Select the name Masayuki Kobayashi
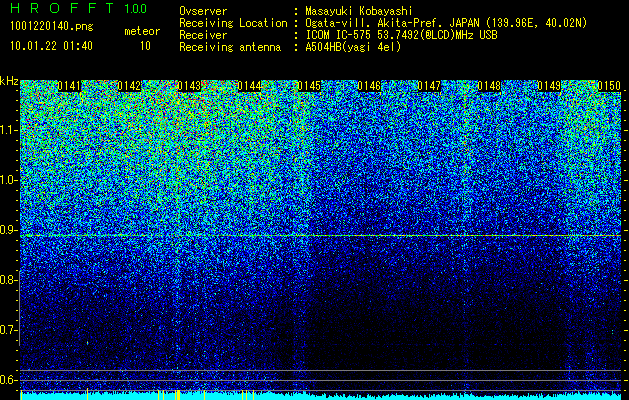Image resolution: width=629 pixels, height=400 pixels. 358,11
